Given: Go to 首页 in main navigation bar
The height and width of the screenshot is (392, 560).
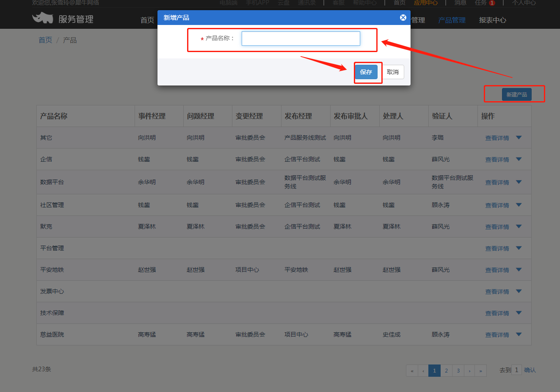Looking at the screenshot, I should tap(147, 20).
